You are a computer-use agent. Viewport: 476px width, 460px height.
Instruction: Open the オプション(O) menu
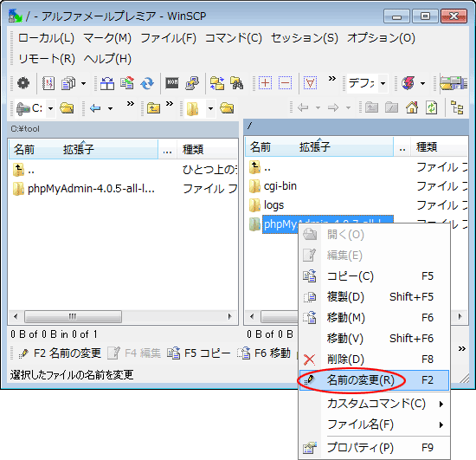point(382,38)
